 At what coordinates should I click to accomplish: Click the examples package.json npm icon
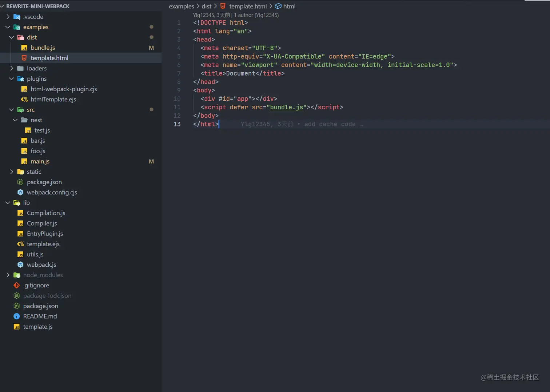click(x=21, y=182)
